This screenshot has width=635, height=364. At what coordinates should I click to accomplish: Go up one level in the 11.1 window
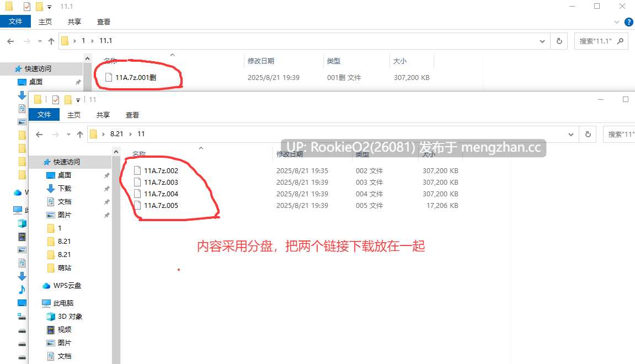[x=51, y=41]
